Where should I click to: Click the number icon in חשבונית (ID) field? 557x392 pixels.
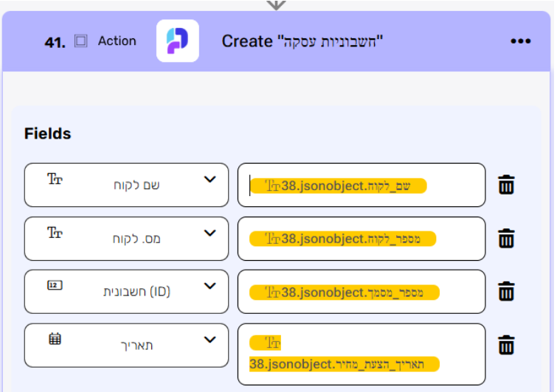[x=55, y=286]
